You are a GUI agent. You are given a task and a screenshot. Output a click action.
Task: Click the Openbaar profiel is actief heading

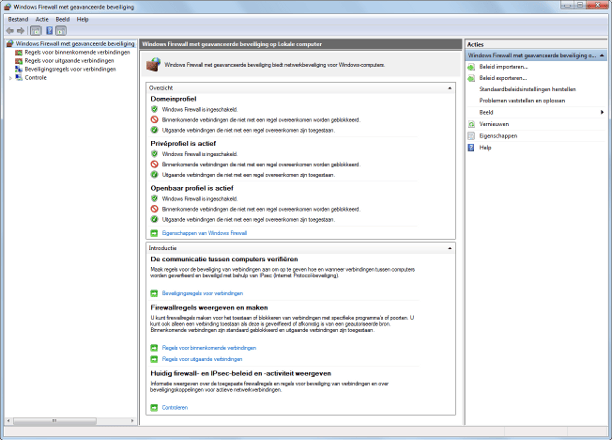click(192, 188)
